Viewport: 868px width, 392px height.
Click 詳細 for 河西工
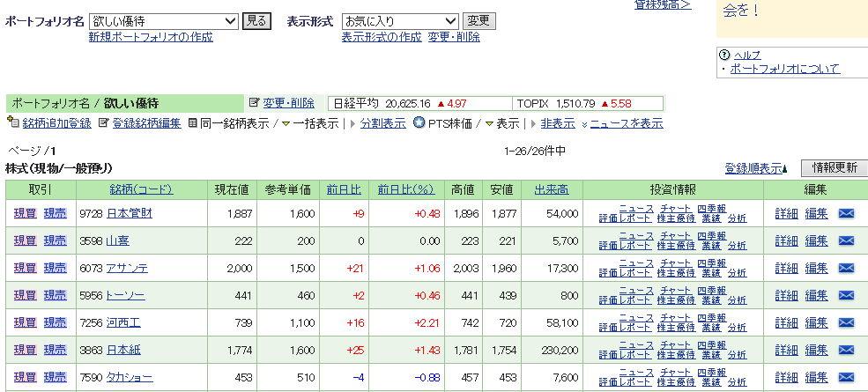[x=787, y=322]
